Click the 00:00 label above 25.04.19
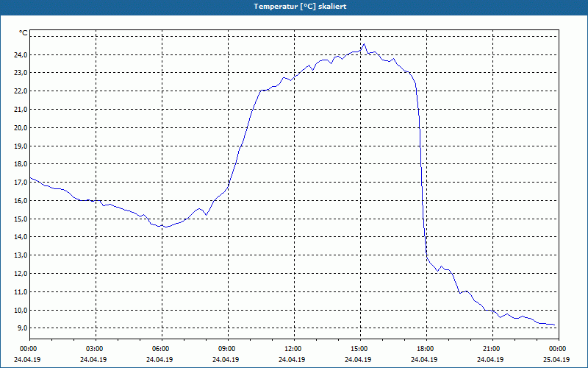Viewport: 588px width, 368px height. (558, 349)
